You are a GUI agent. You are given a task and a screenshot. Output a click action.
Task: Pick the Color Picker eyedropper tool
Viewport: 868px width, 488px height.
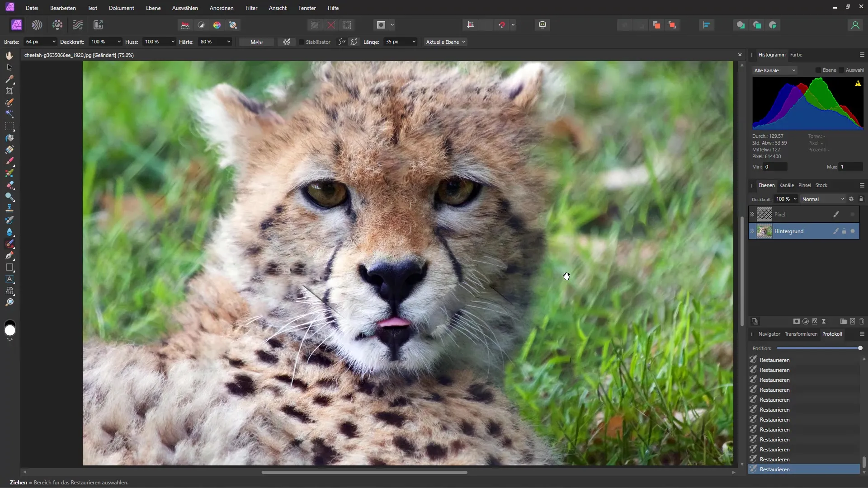(9, 79)
